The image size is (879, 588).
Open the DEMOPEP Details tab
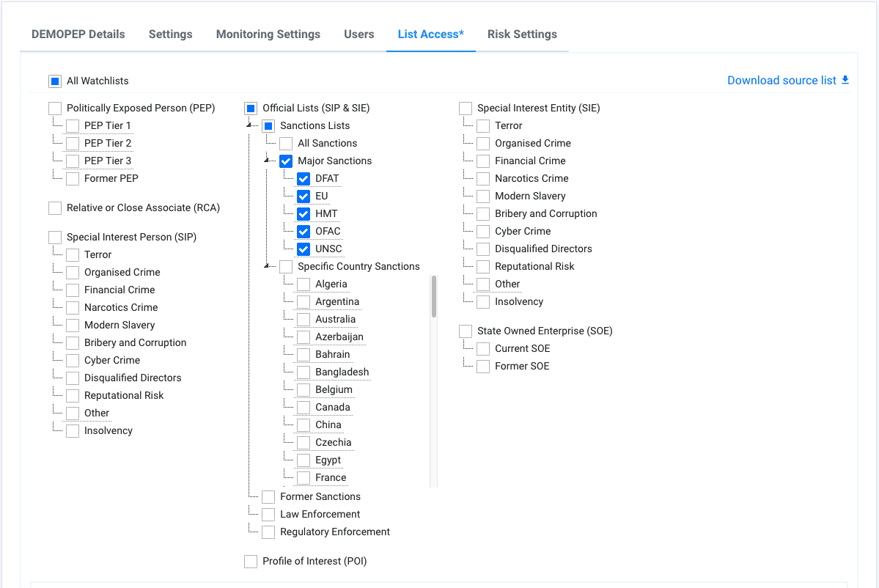click(78, 34)
